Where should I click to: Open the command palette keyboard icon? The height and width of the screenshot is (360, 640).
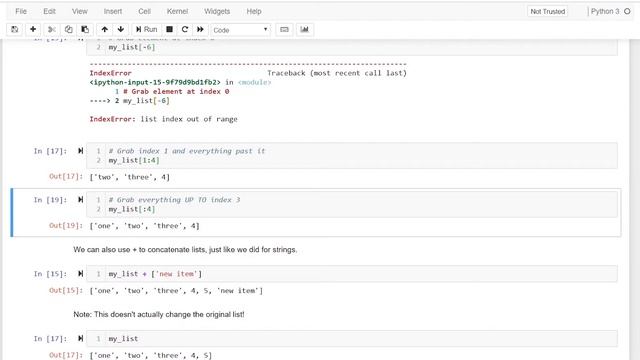click(x=284, y=29)
